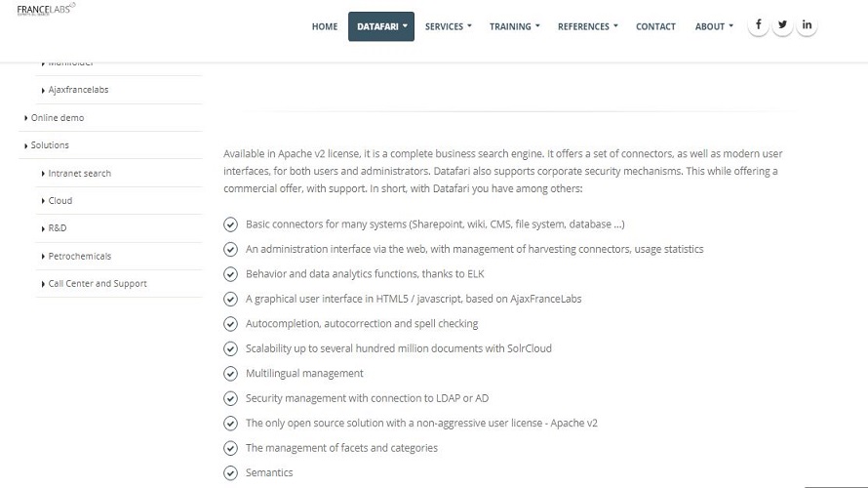This screenshot has width=868, height=488.
Task: Open the Intranet search sidebar link
Action: [79, 174]
